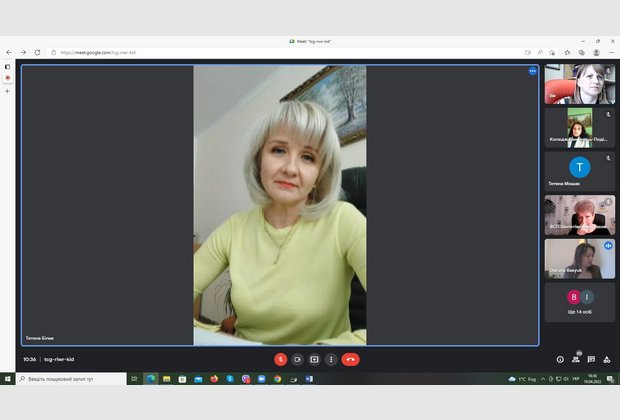Click the browser back arrow
620x420 pixels.
(x=9, y=52)
